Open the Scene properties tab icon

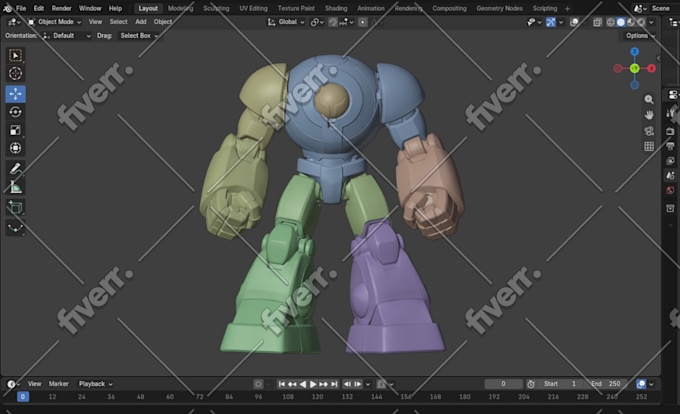tap(670, 176)
